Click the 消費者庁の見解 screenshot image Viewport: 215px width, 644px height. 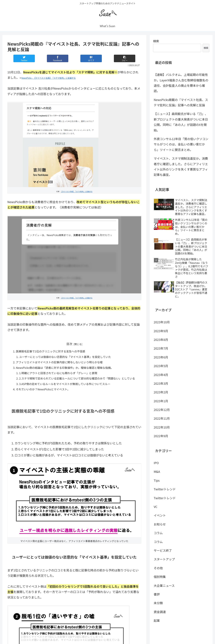pyautogui.click(x=74, y=255)
